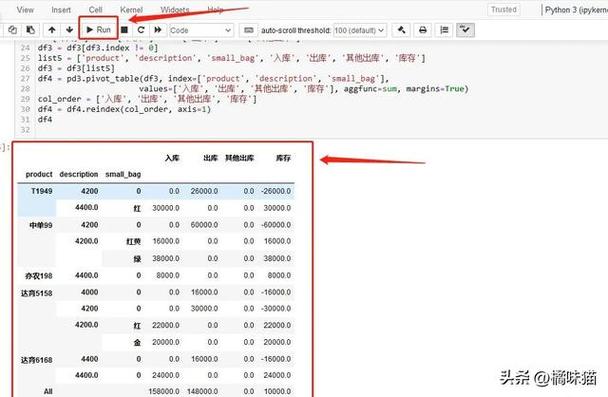
Task: Click the printer icon in toolbar
Action: (x=423, y=30)
